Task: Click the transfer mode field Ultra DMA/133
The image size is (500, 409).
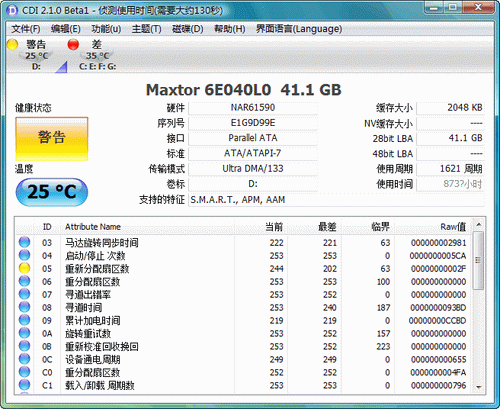Action: click(253, 169)
